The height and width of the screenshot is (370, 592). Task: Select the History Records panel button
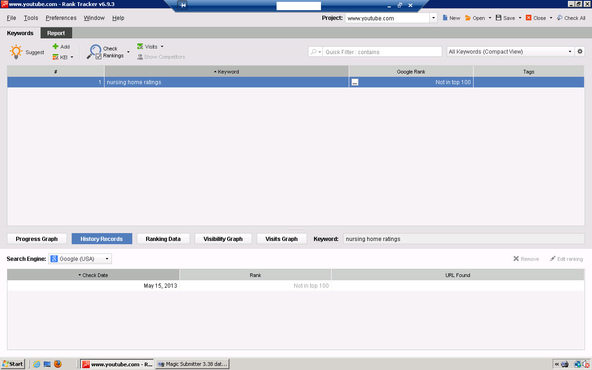coord(102,239)
